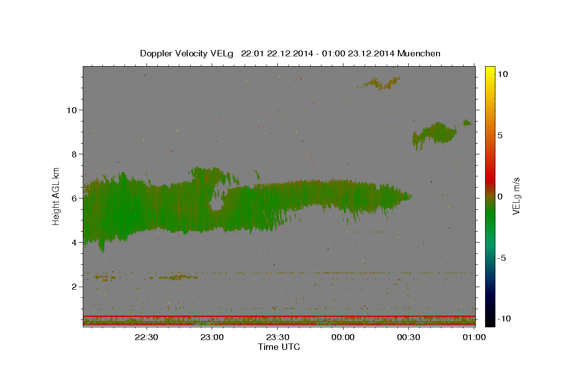Click the colorbar label '0'
The image size is (588, 392).
coord(500,196)
